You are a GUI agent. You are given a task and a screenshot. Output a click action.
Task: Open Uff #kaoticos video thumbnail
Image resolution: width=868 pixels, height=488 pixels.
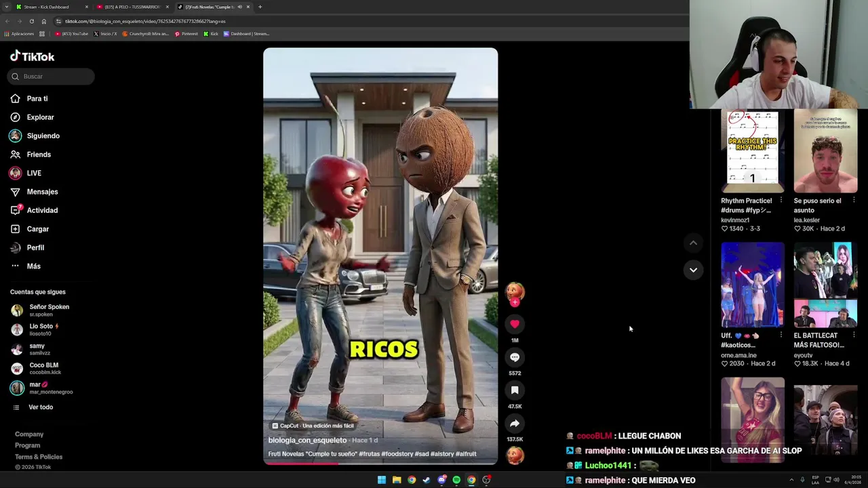click(753, 285)
